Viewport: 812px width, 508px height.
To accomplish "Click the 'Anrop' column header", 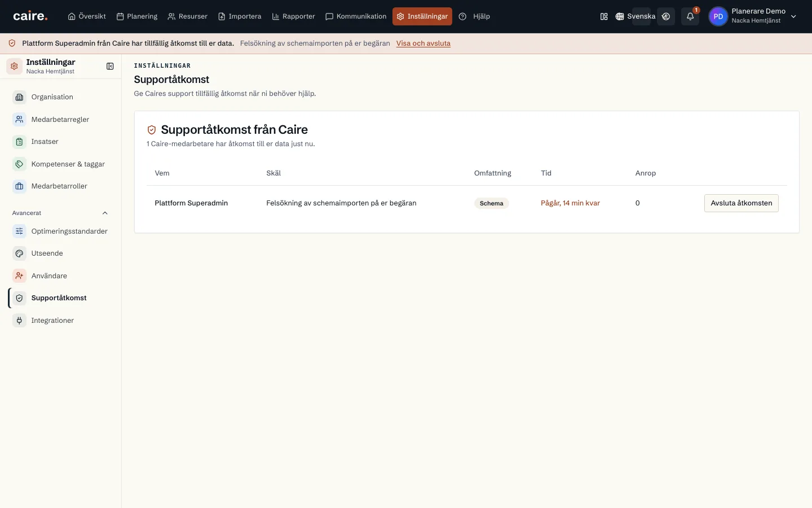I will pos(646,173).
